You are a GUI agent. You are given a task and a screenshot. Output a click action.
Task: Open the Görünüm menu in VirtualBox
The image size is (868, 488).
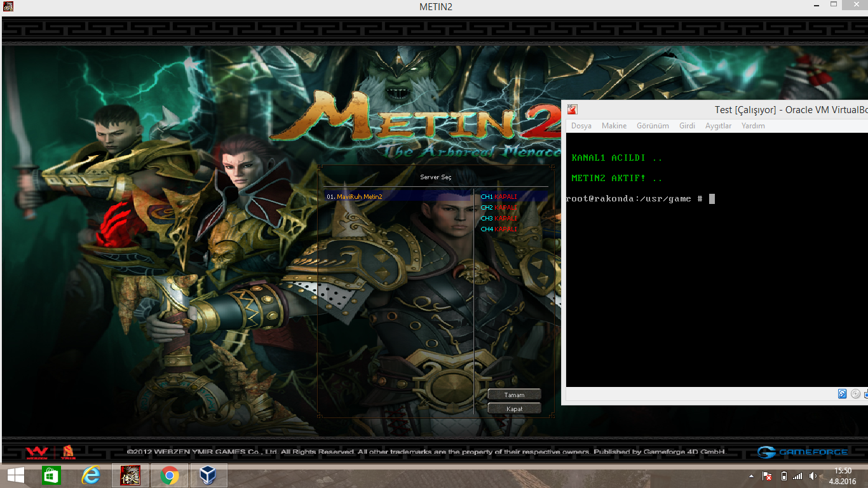653,126
